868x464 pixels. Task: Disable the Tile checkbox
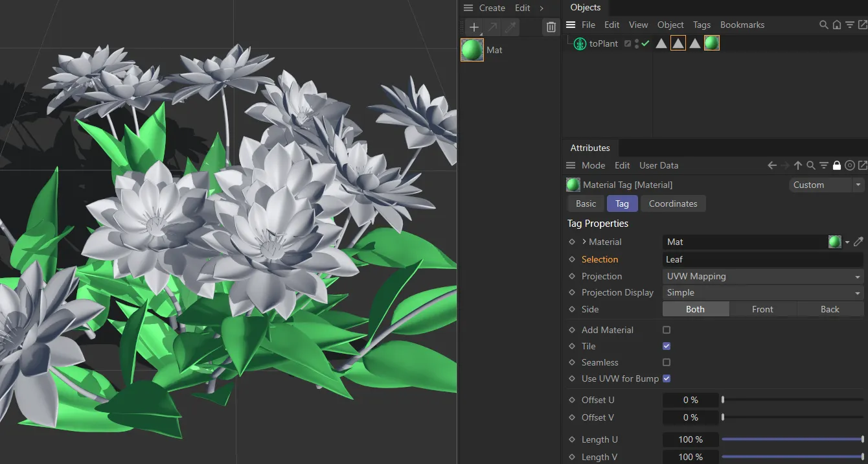tap(666, 346)
